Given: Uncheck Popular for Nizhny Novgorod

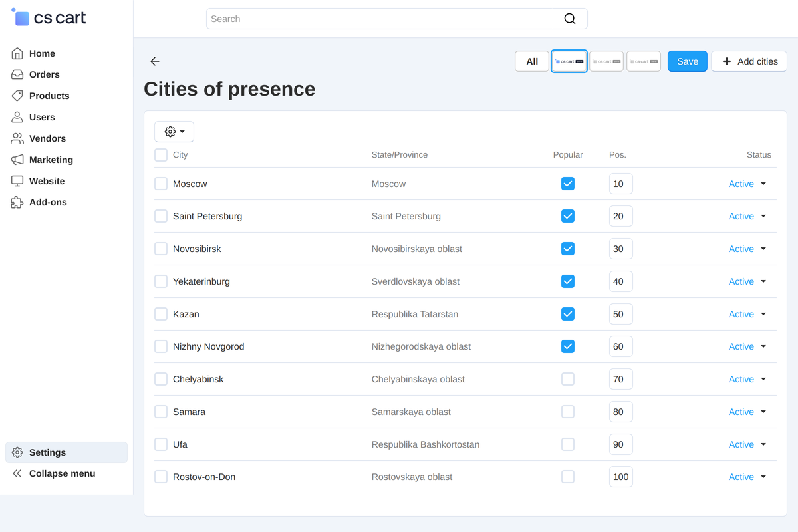Looking at the screenshot, I should click(568, 346).
